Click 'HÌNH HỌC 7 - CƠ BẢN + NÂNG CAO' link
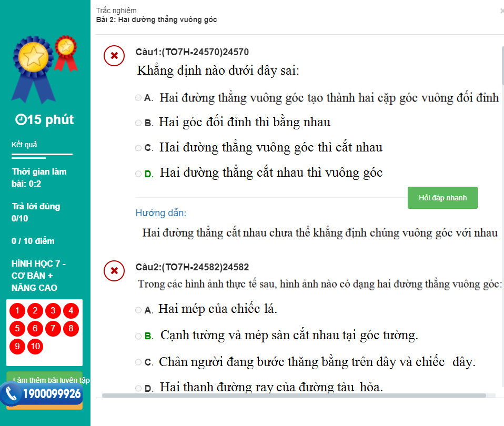 [x=38, y=276]
